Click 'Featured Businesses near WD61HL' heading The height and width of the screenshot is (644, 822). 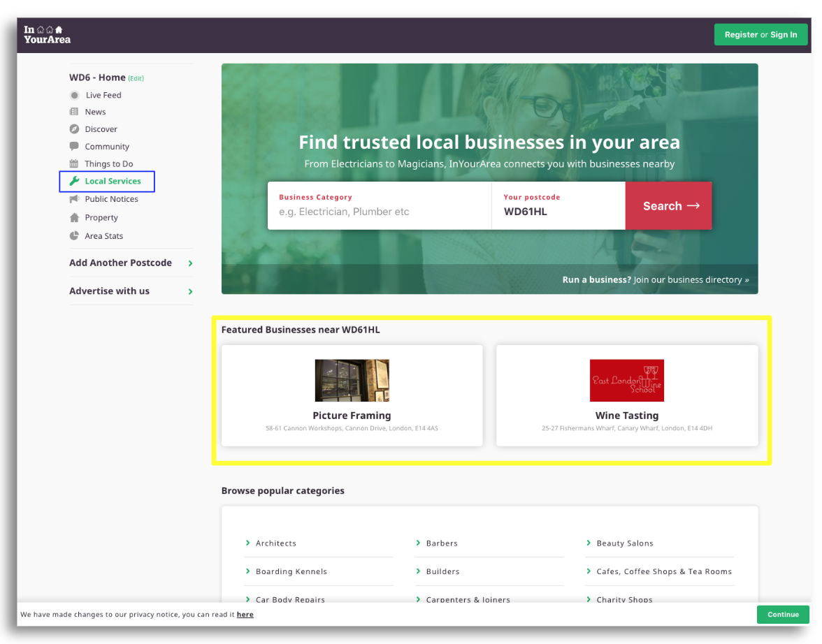tap(301, 330)
